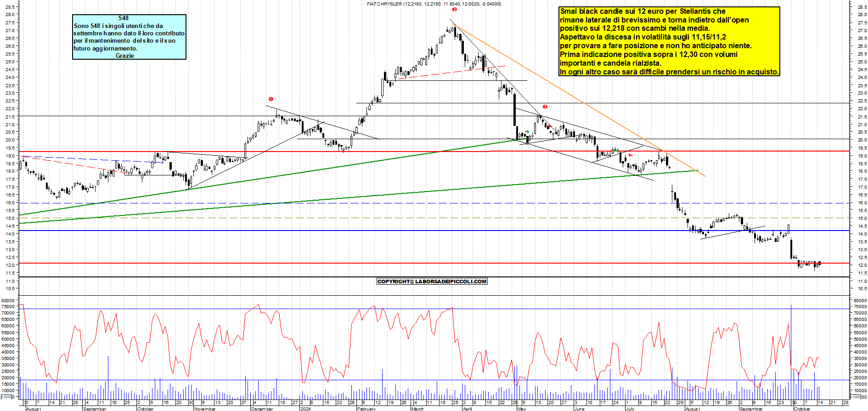The width and height of the screenshot is (868, 411).
Task: Click the line 'Aspettavo la discesa in volatilità'
Action: 643,37
